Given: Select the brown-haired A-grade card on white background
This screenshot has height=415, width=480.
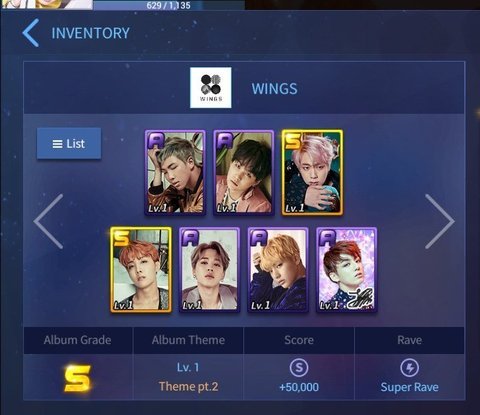Looking at the screenshot, I should pos(209,270).
